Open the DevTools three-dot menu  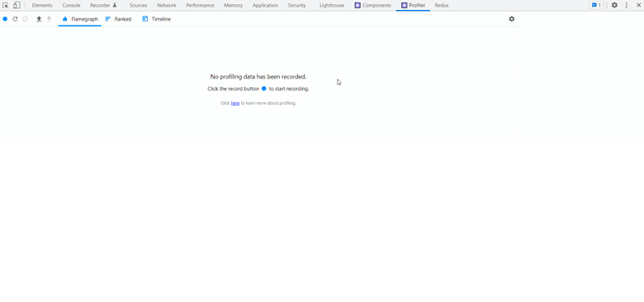click(x=627, y=5)
